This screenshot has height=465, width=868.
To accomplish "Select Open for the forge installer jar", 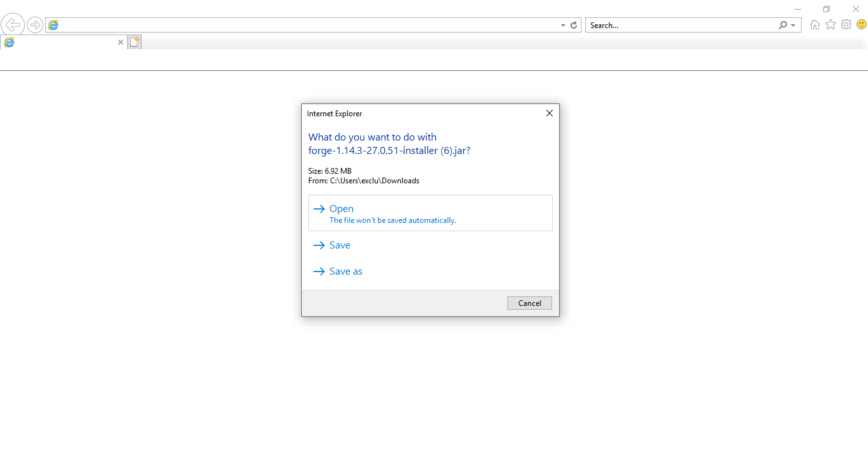I will [x=341, y=208].
